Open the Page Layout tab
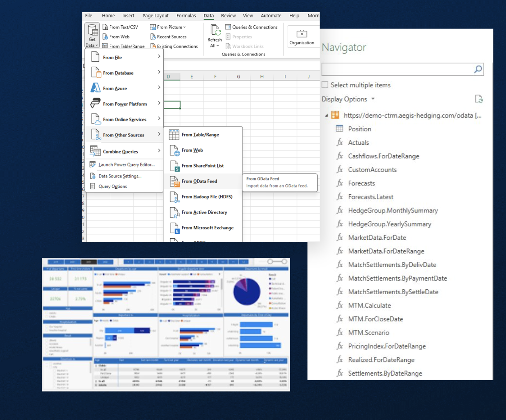Image resolution: width=506 pixels, height=420 pixels. (x=155, y=16)
